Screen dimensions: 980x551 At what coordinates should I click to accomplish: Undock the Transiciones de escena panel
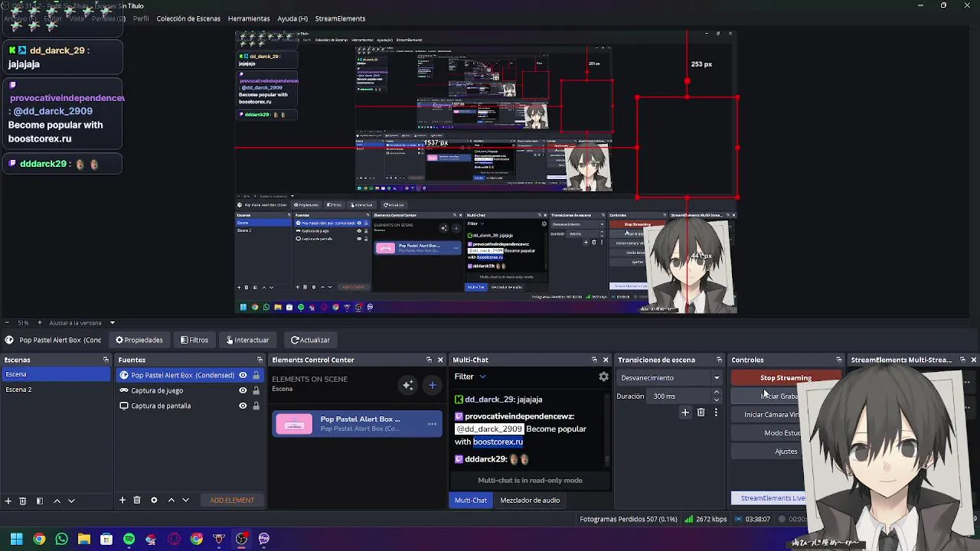(x=719, y=360)
